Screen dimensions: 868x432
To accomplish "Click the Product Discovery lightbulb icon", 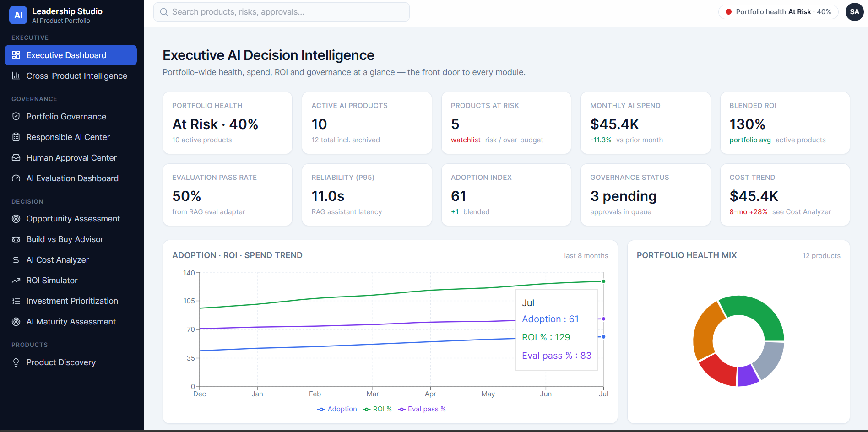I will click(x=16, y=362).
